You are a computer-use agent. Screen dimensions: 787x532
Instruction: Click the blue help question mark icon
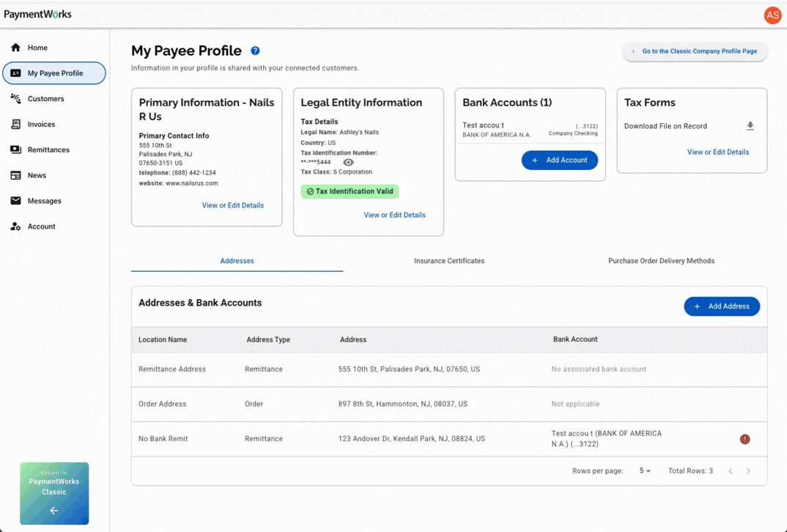pyautogui.click(x=255, y=51)
